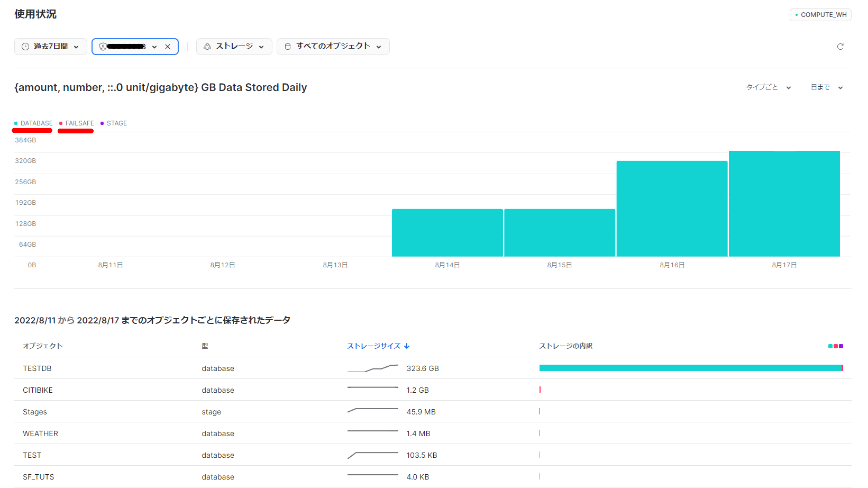Image resolution: width=868 pixels, height=488 pixels.
Task: Click the ストレージの内訳 column header
Action: (565, 346)
